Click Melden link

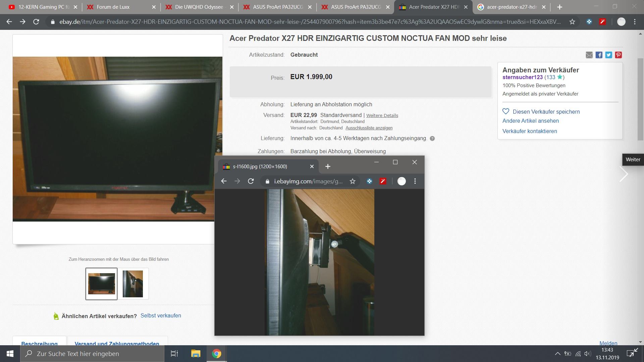tap(608, 343)
